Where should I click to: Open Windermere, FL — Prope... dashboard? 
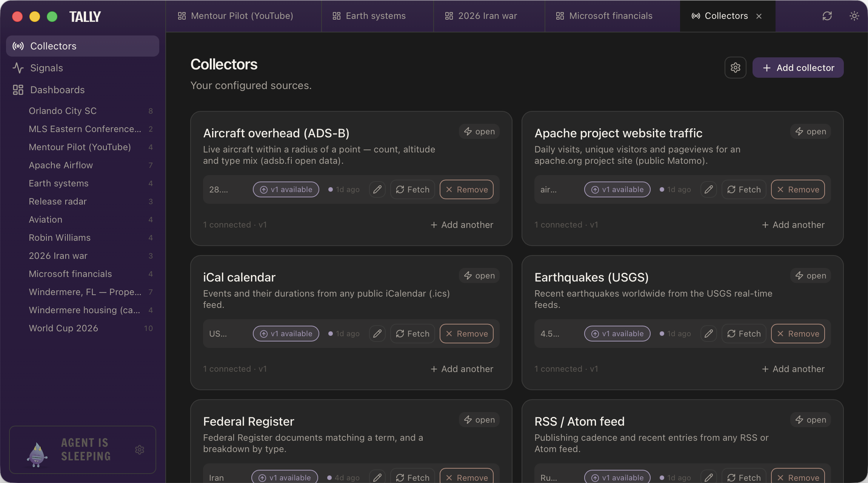91,292
